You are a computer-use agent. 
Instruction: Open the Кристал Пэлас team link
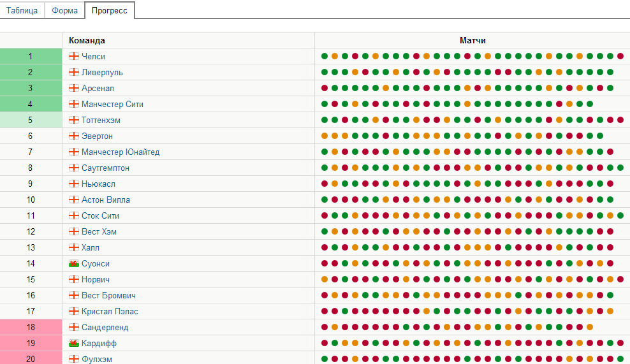click(x=110, y=311)
